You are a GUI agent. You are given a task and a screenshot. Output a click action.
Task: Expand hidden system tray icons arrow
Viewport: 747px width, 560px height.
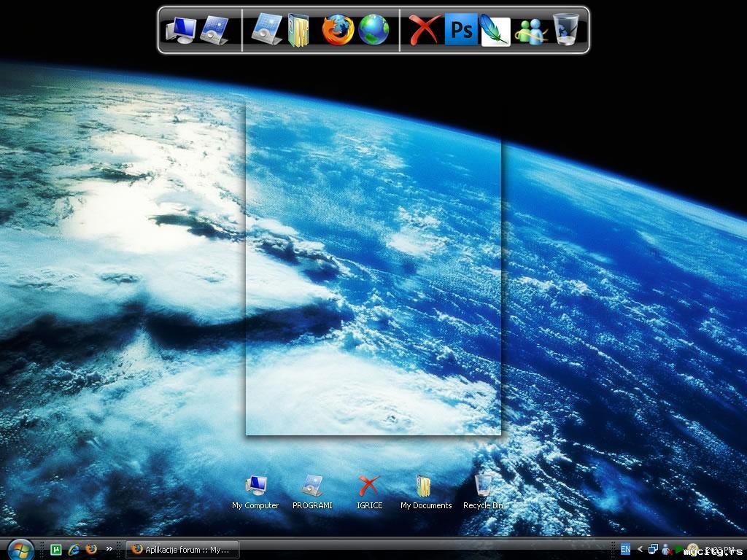point(640,549)
